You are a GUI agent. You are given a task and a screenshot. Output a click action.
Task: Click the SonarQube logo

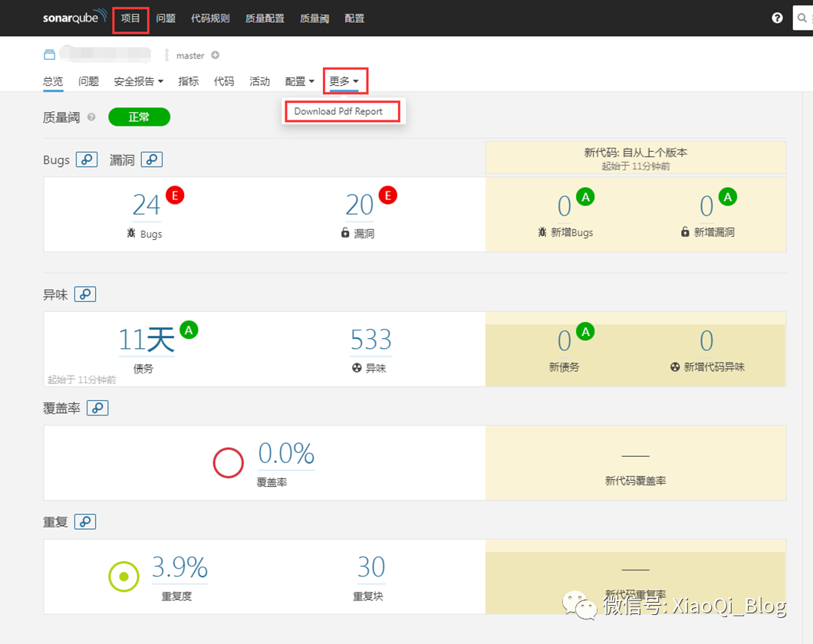point(73,18)
